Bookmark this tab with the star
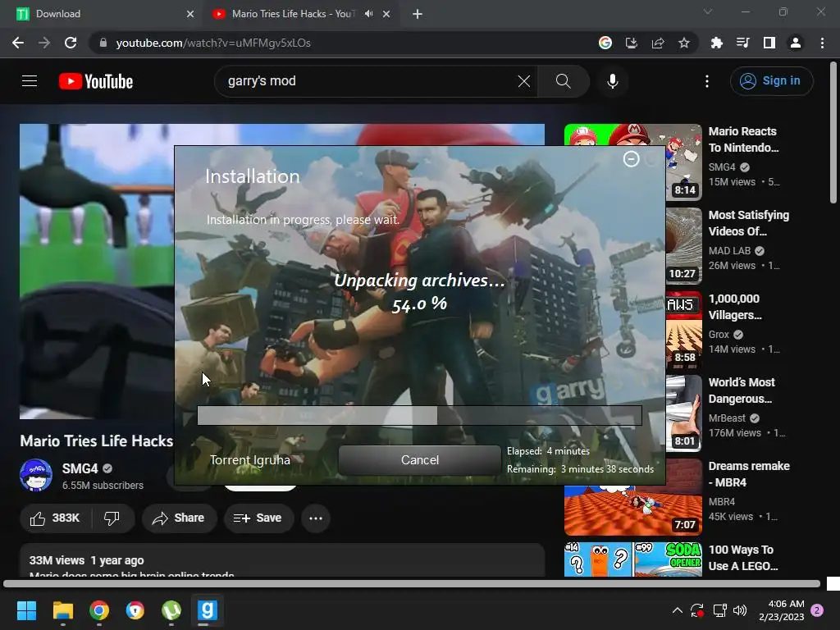The height and width of the screenshot is (630, 840). point(684,43)
